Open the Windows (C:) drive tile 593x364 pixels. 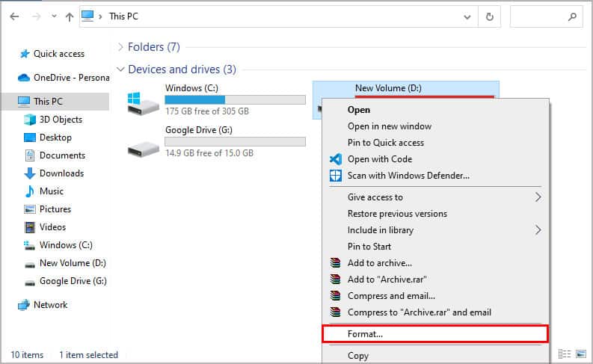click(x=217, y=99)
